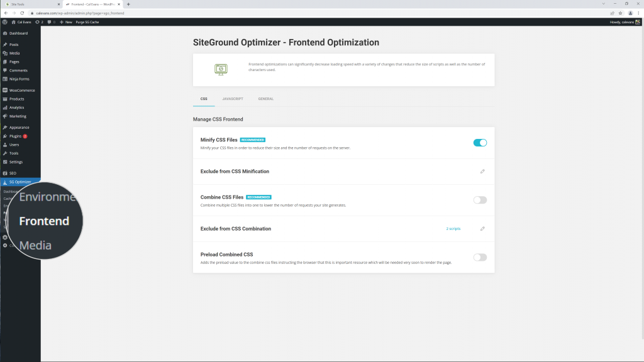644x362 pixels.
Task: Click the Pages icon in the sidebar
Action: pos(5,62)
